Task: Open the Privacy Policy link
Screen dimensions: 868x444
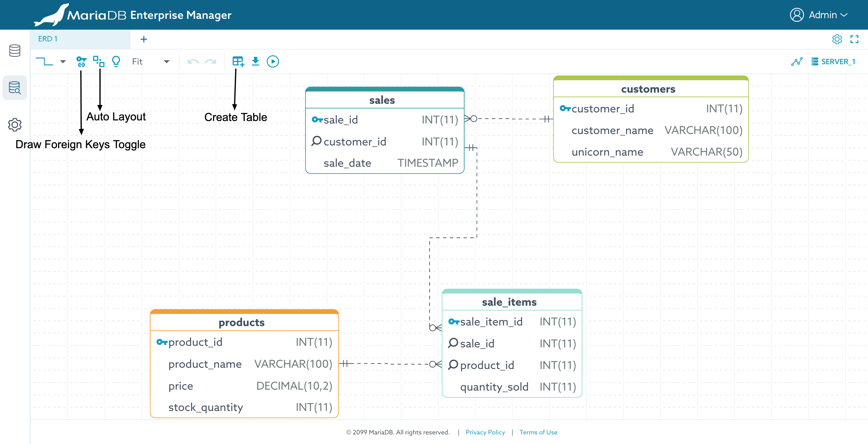Action: click(x=485, y=432)
